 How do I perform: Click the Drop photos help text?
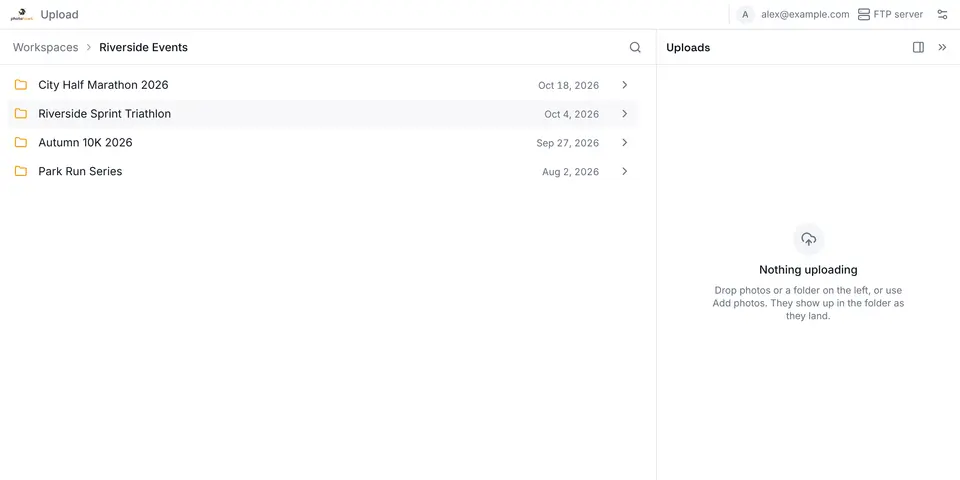pos(808,303)
